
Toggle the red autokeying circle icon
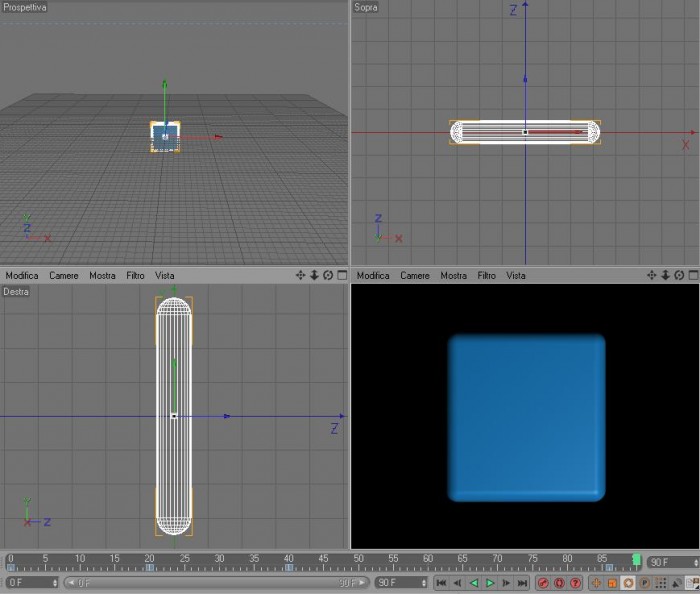[559, 583]
